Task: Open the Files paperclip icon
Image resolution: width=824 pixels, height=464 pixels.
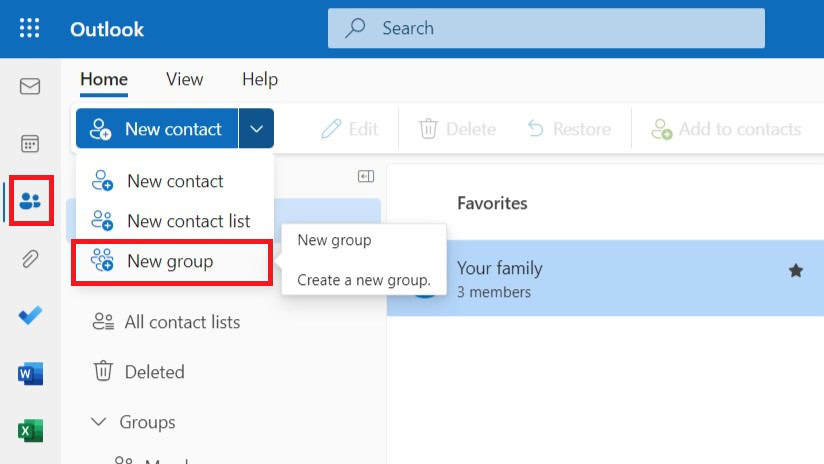Action: 30,259
